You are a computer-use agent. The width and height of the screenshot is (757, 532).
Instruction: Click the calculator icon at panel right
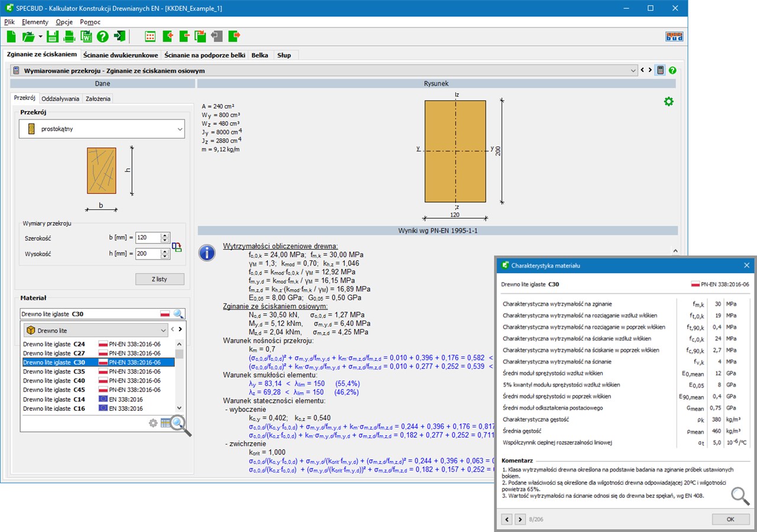[x=661, y=70]
